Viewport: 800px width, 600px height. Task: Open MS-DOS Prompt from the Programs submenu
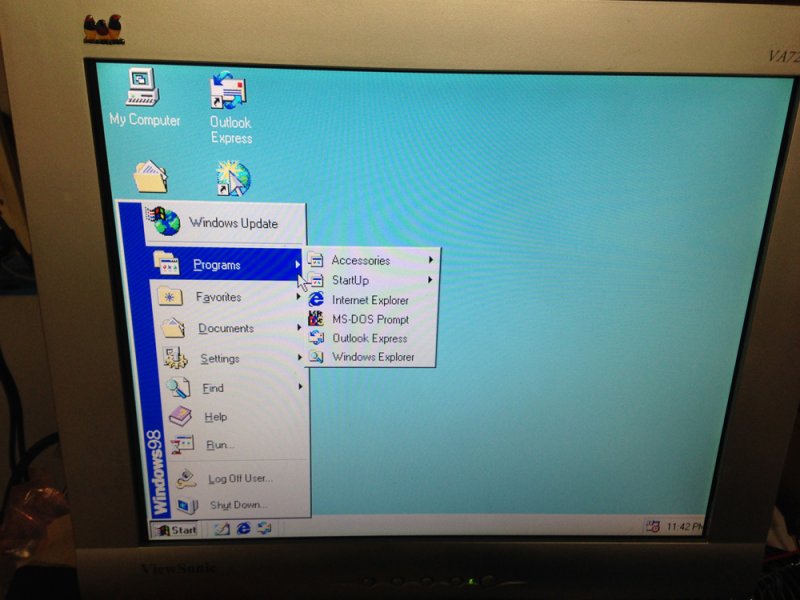pos(369,319)
